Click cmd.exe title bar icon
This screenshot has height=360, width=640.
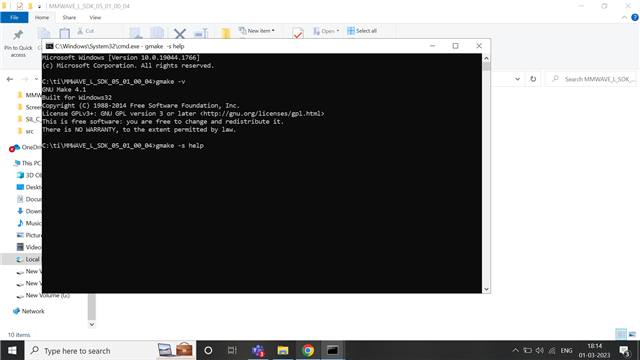[49, 46]
